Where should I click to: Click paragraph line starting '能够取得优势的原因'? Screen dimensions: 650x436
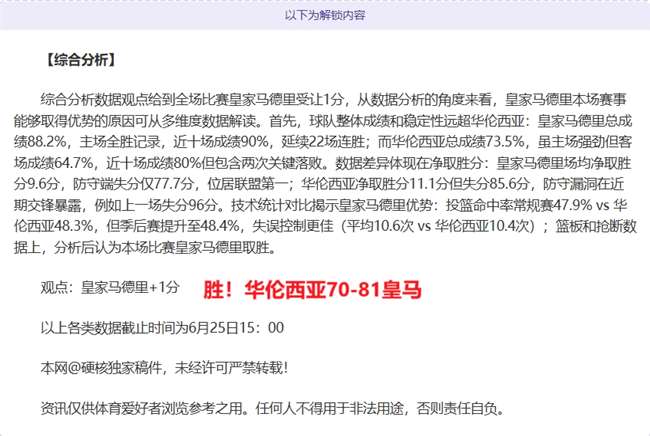[x=323, y=121]
